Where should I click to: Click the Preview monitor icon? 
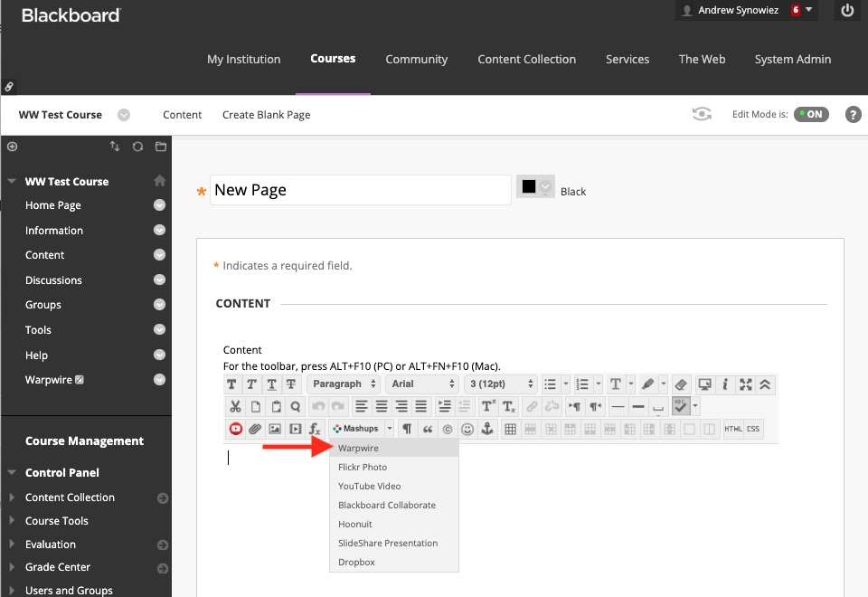click(704, 384)
